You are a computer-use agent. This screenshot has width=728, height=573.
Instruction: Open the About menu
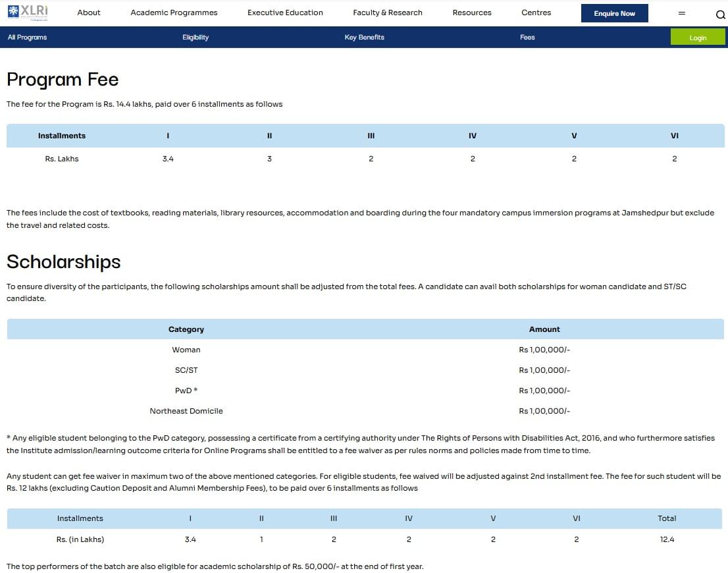click(89, 13)
